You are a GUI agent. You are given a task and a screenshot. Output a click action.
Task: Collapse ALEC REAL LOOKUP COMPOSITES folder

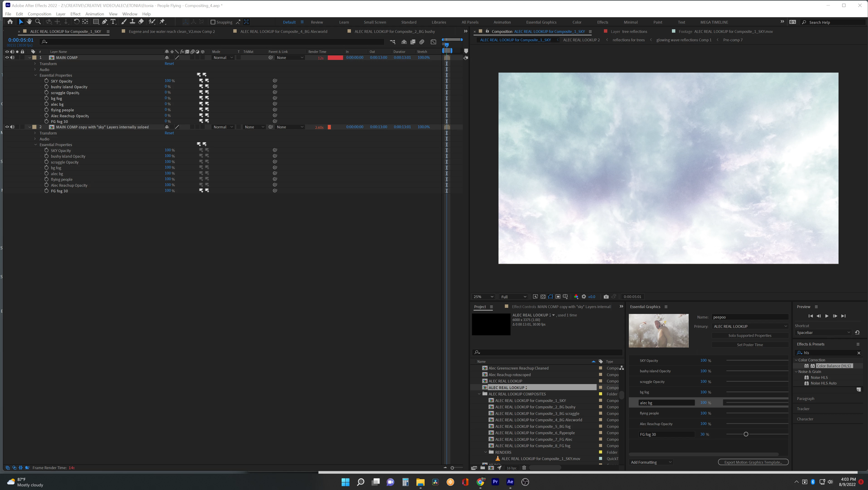click(479, 394)
